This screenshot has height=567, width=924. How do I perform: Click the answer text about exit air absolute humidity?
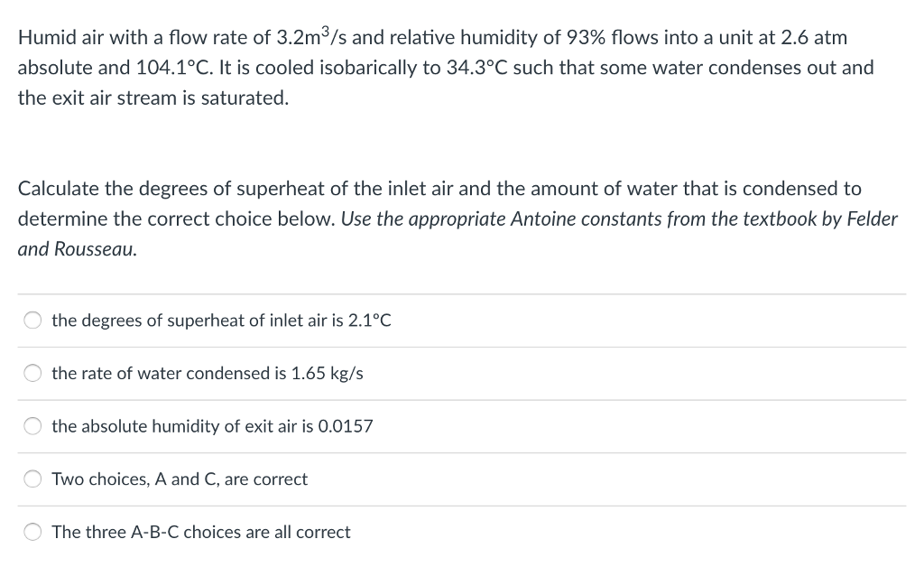pos(212,426)
